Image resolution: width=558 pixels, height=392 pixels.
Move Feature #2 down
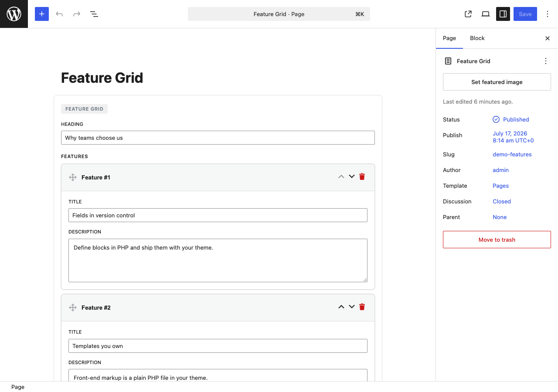pos(352,307)
